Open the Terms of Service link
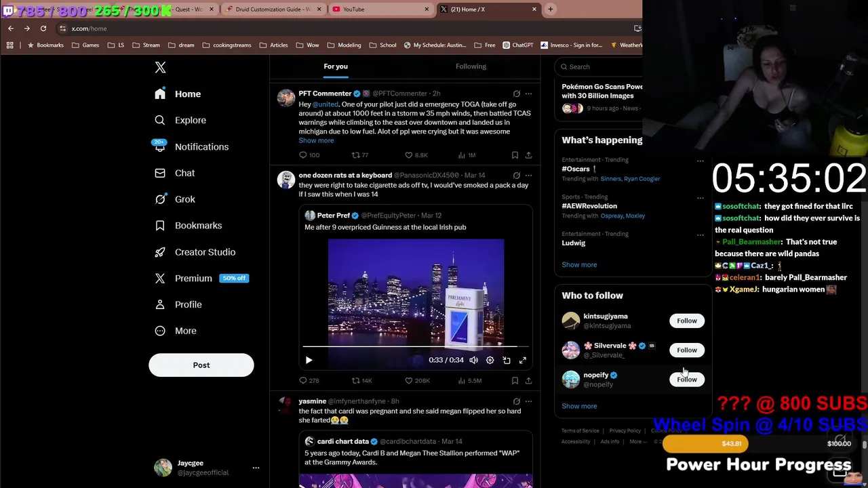Image resolution: width=868 pixels, height=488 pixels. point(580,431)
